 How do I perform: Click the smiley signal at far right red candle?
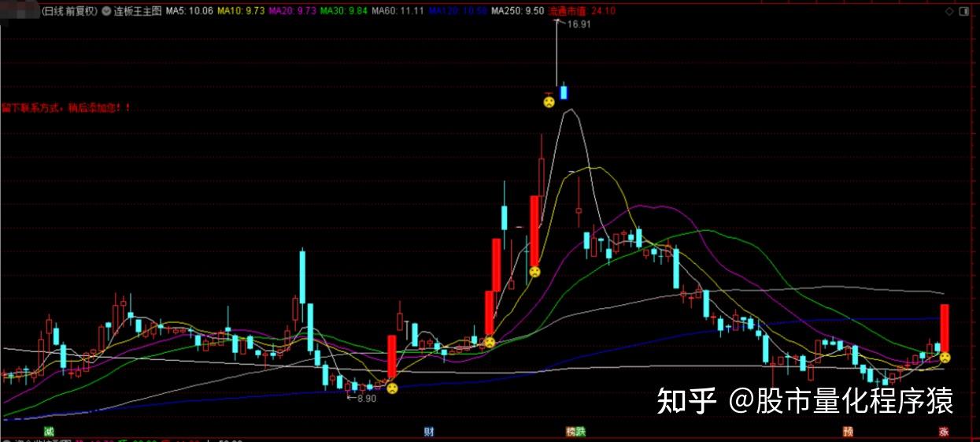tap(945, 357)
